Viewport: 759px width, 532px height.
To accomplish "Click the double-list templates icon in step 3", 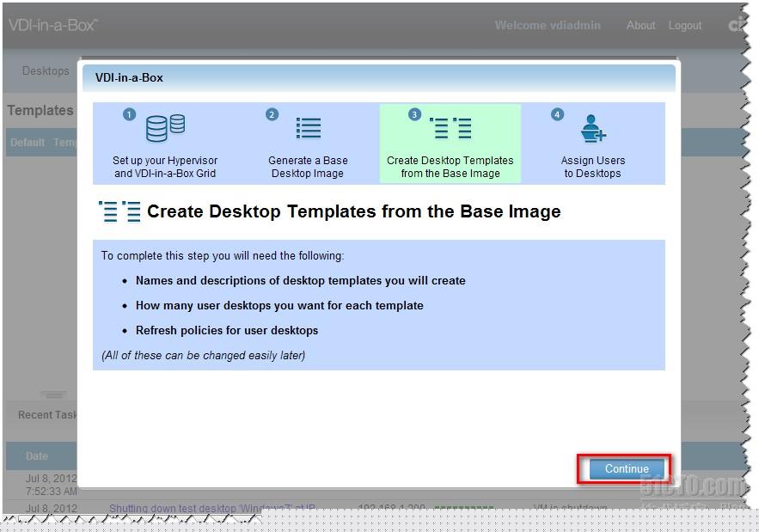I will pos(450,128).
